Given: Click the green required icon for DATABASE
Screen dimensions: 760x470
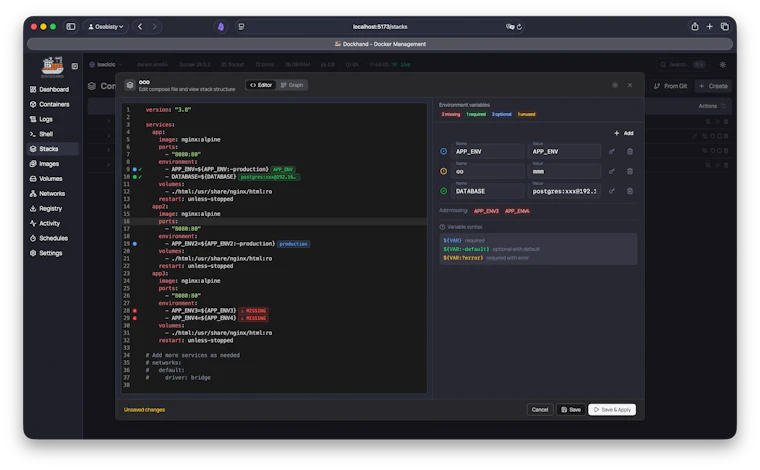Looking at the screenshot, I should [x=443, y=191].
